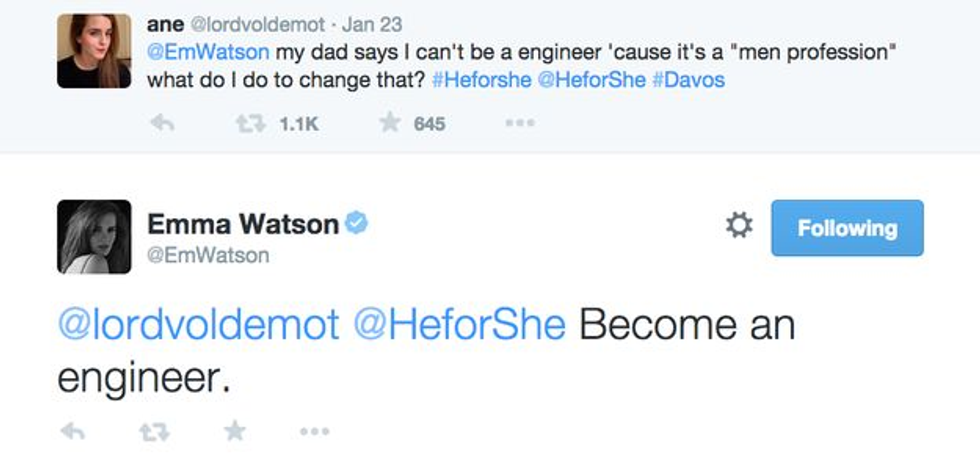Toggle the Following button

tap(846, 228)
